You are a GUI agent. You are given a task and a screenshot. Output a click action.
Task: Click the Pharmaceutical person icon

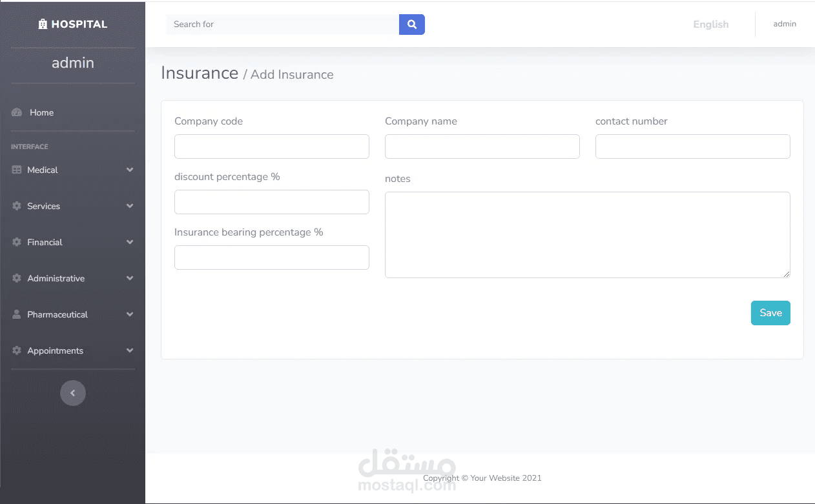coord(17,314)
